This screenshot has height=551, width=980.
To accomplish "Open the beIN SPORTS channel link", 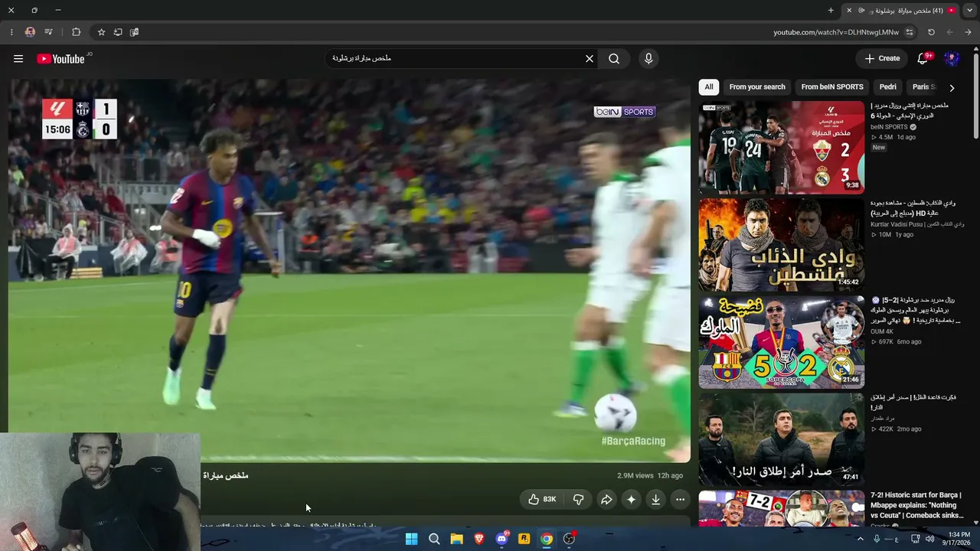I will tap(889, 127).
